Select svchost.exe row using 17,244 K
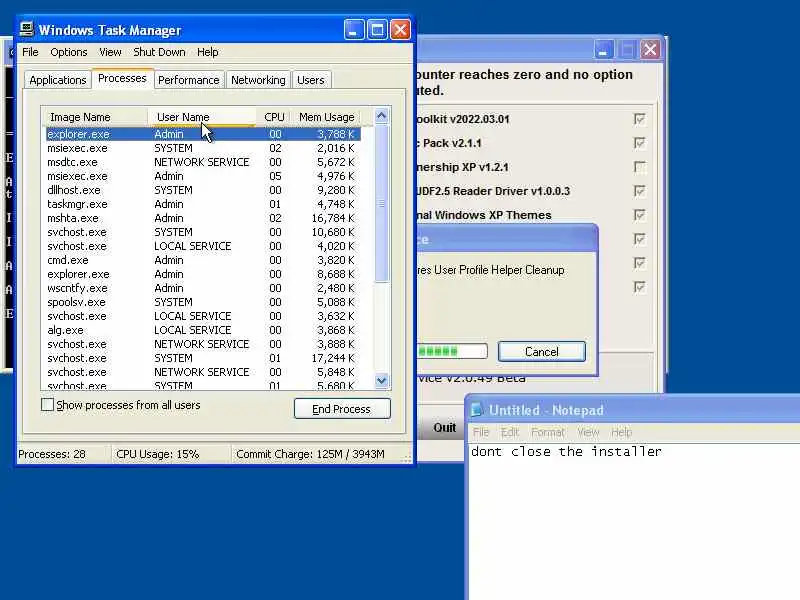 pyautogui.click(x=201, y=358)
